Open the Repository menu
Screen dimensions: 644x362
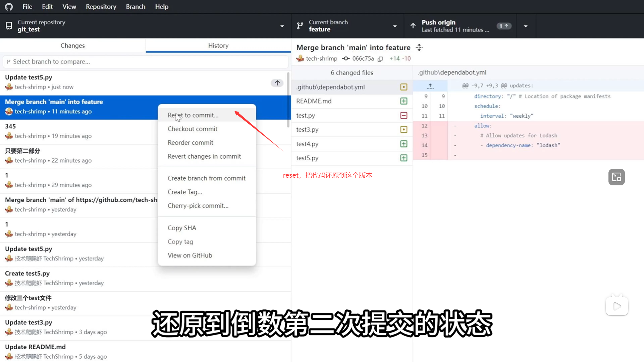tap(101, 7)
